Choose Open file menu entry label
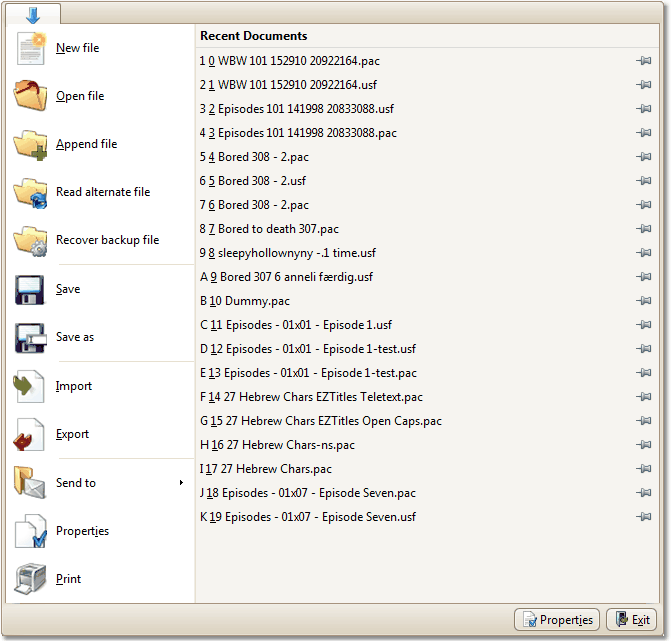This screenshot has width=671, height=643. click(x=80, y=96)
